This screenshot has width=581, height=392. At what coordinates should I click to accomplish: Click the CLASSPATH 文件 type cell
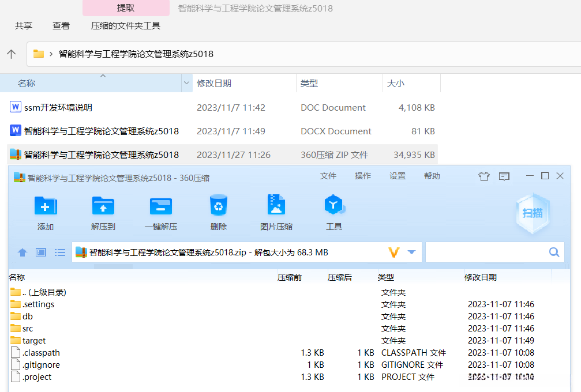(x=414, y=353)
